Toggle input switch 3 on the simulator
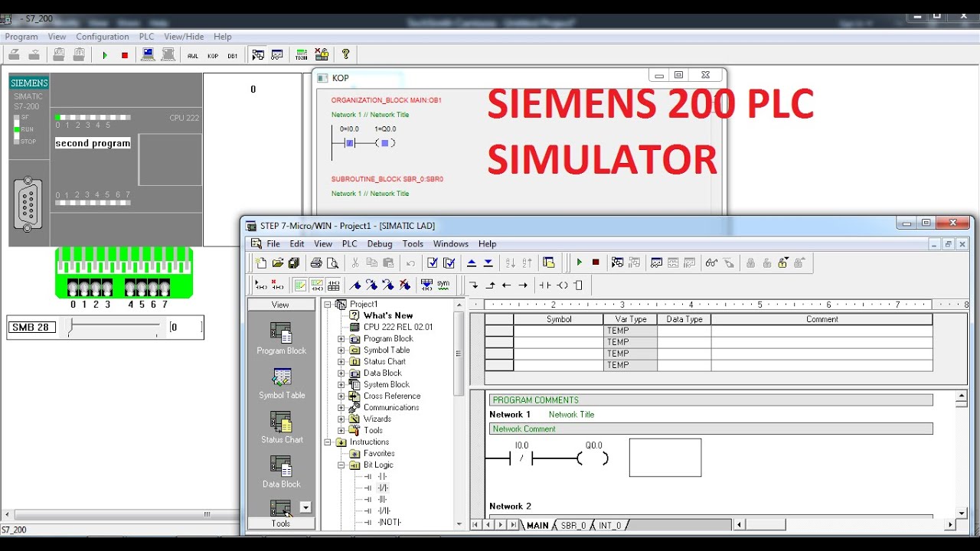 point(107,289)
